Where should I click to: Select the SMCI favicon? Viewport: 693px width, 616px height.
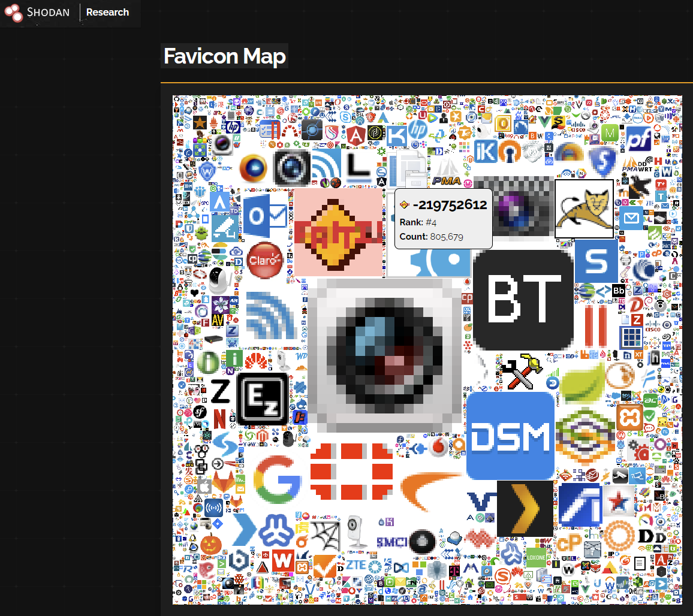coord(391,542)
